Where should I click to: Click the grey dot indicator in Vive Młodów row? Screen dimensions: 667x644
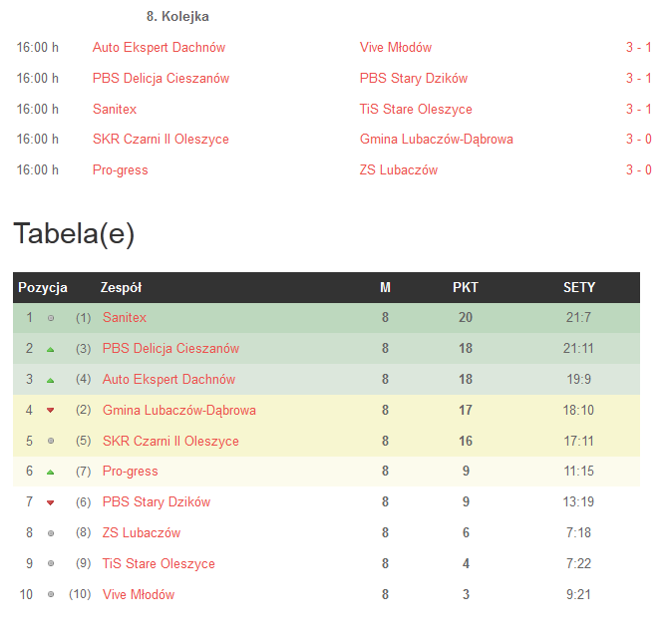pos(51,595)
